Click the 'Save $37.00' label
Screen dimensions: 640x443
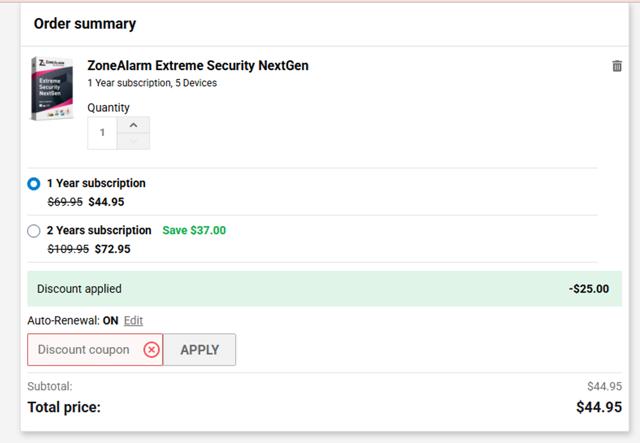point(194,230)
